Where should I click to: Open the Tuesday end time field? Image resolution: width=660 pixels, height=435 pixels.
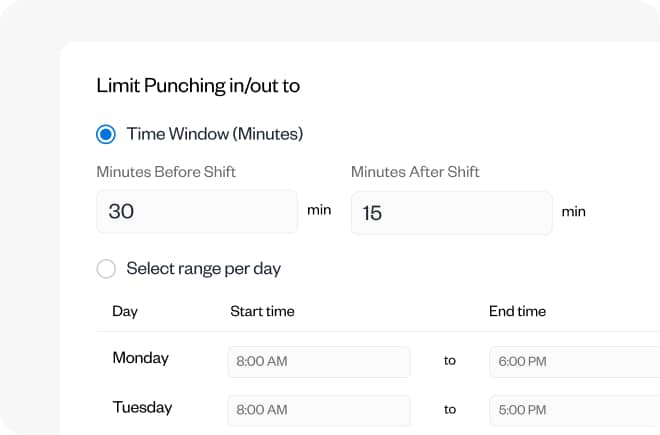pos(575,410)
